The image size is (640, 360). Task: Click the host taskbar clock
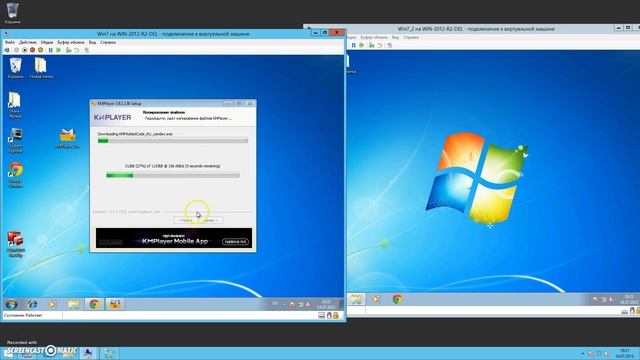click(624, 353)
